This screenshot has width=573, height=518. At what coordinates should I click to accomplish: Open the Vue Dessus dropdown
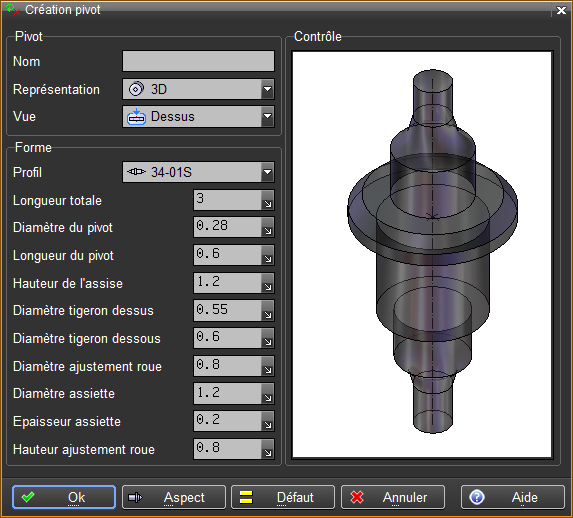(x=198, y=117)
